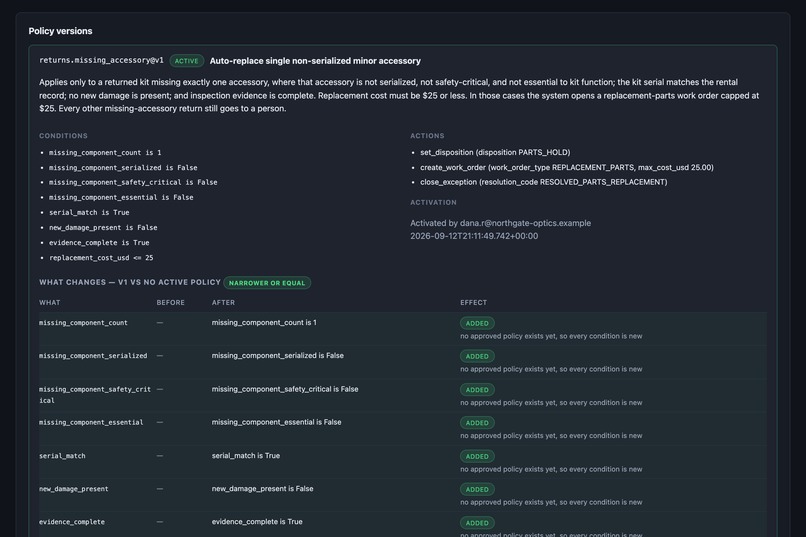Click missing_component_essential in the WHAT column
The height and width of the screenshot is (537, 806).
(91, 422)
